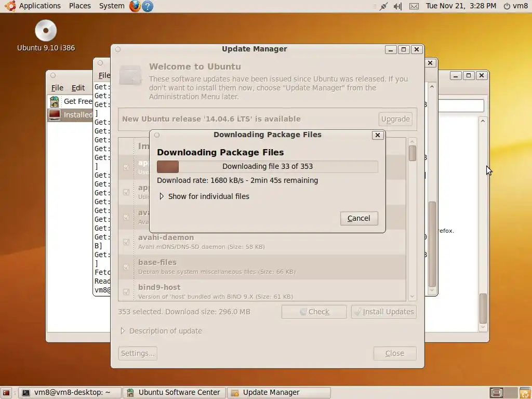Click Update Manager taskbar icon
Image resolution: width=532 pixels, height=399 pixels.
coord(234,393)
